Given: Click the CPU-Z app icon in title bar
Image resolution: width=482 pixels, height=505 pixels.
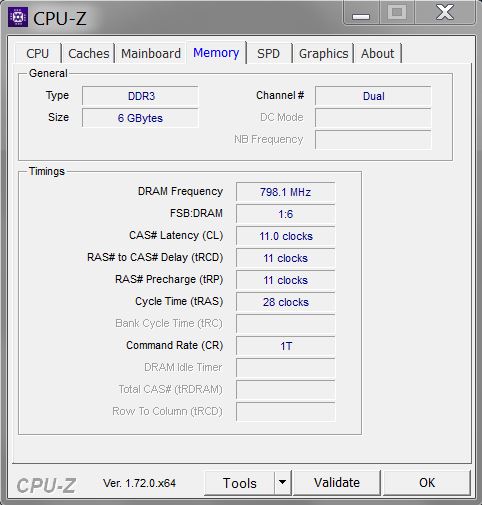Looking at the screenshot, I should point(18,17).
